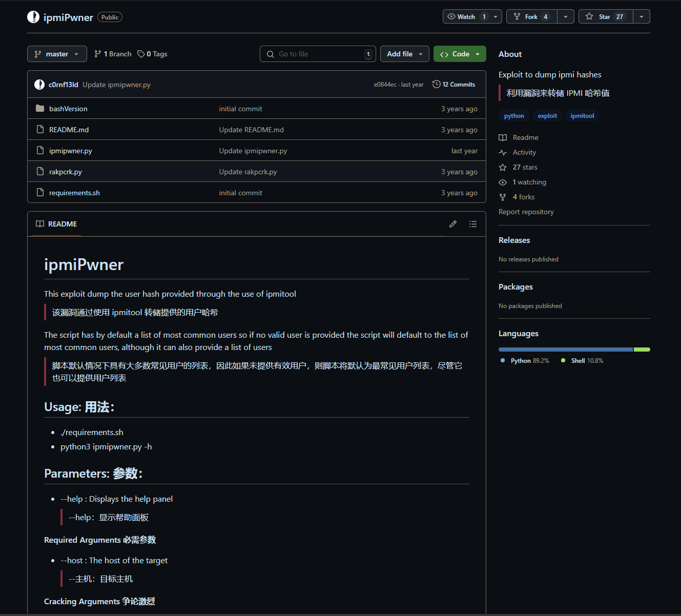Click the bashVersion folder icon
The height and width of the screenshot is (616, 681).
tap(40, 109)
